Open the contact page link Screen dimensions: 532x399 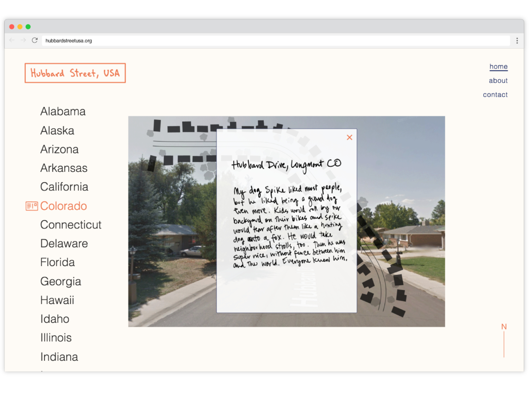495,95
